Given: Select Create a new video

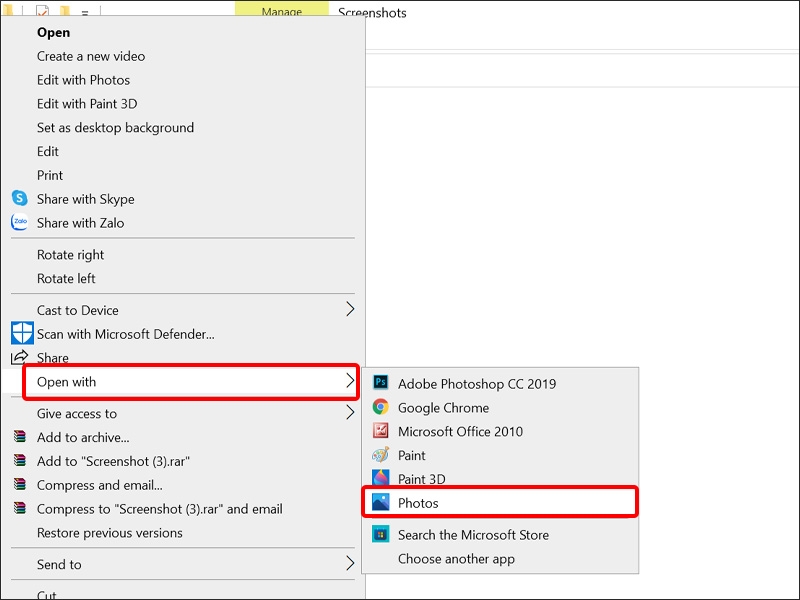Looking at the screenshot, I should (91, 56).
